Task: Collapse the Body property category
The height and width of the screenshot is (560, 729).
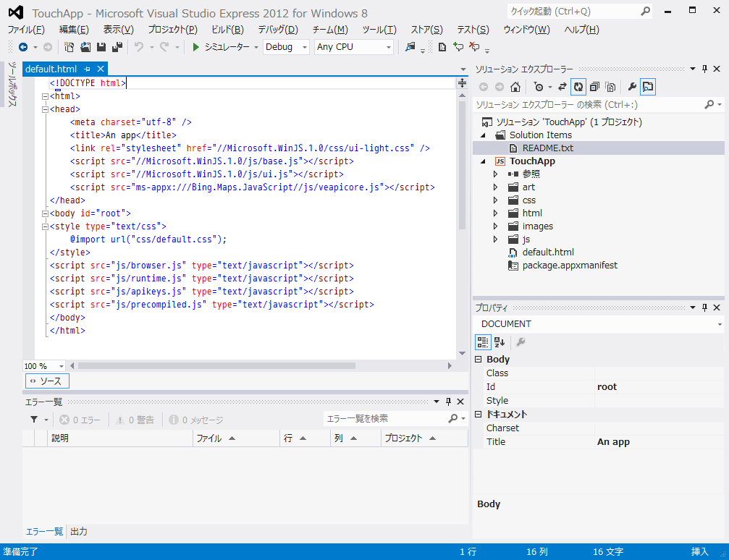Action: pyautogui.click(x=478, y=360)
